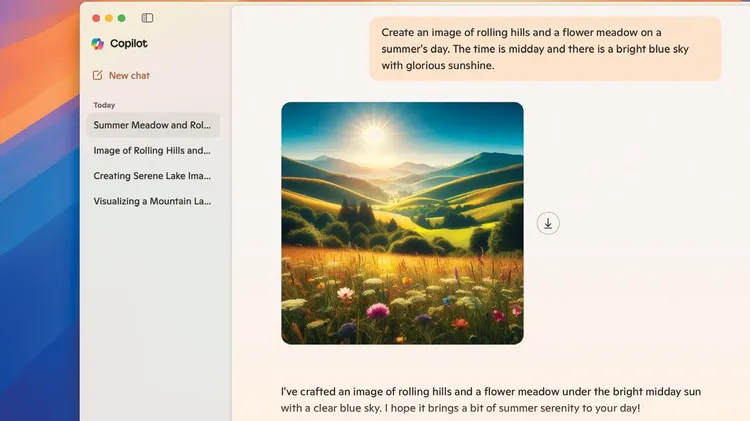The height and width of the screenshot is (421, 750).
Task: Toggle the sidebar panel icon
Action: coord(147,18)
